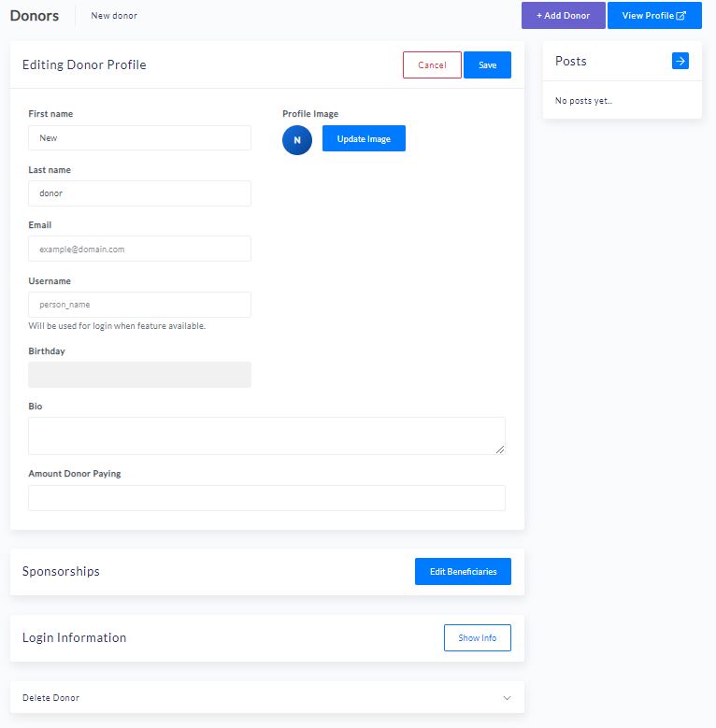The image size is (716, 728).
Task: Click Update Image button
Action: pos(364,139)
